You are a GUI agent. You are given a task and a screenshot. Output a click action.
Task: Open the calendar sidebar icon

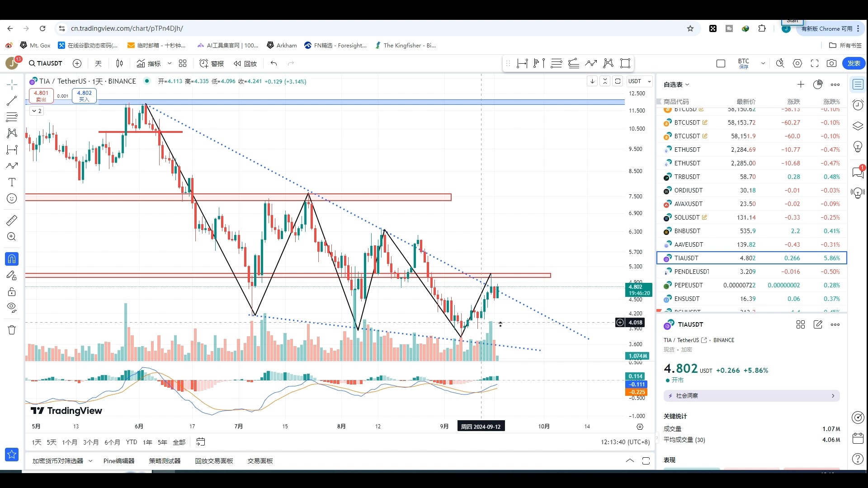(x=858, y=438)
